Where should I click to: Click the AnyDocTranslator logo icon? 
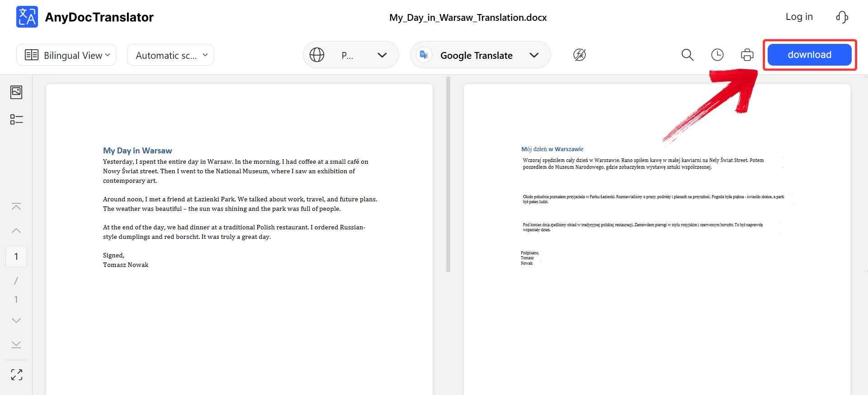[27, 17]
